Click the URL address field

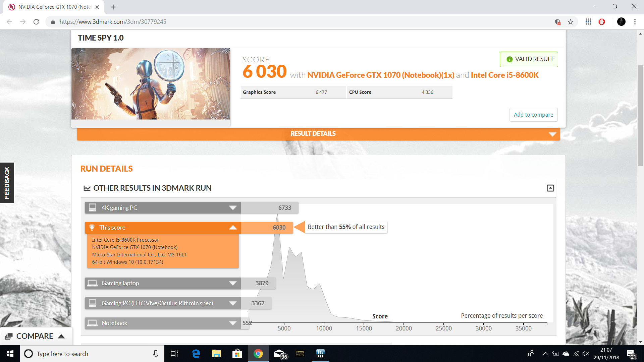pos(302,22)
